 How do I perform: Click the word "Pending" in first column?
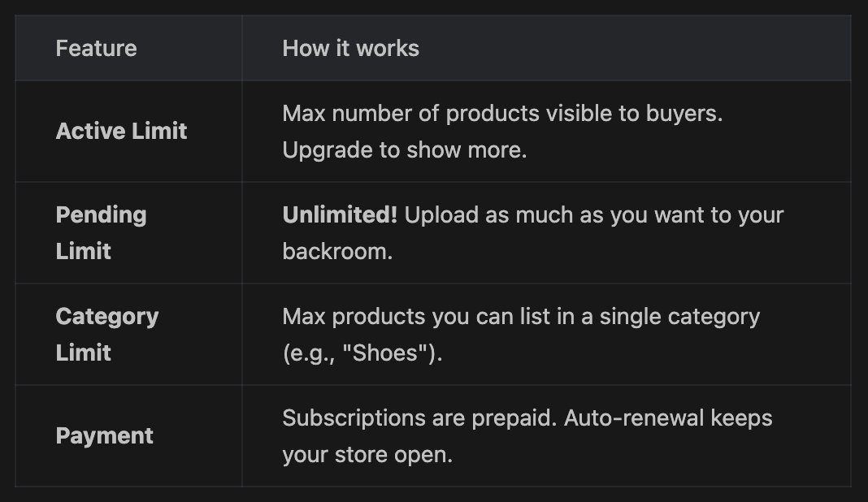101,215
